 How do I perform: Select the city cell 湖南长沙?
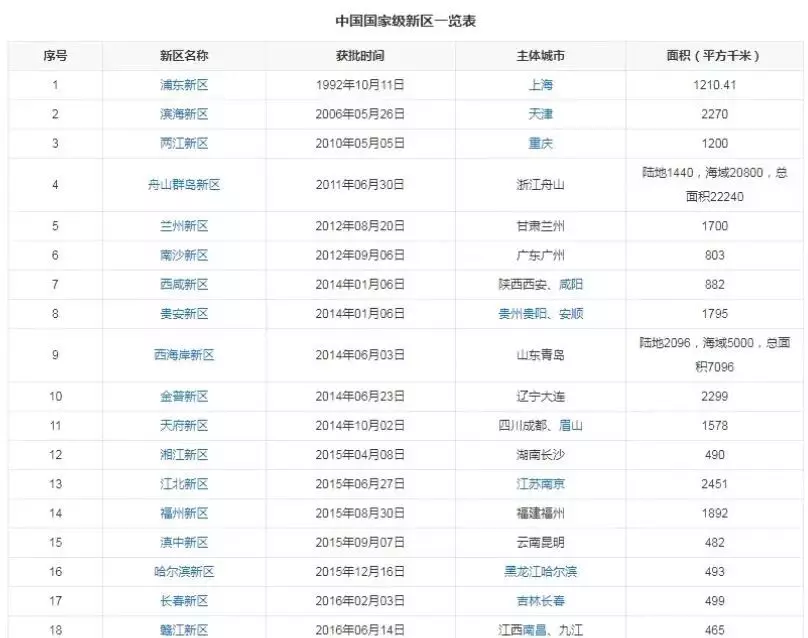(541, 455)
